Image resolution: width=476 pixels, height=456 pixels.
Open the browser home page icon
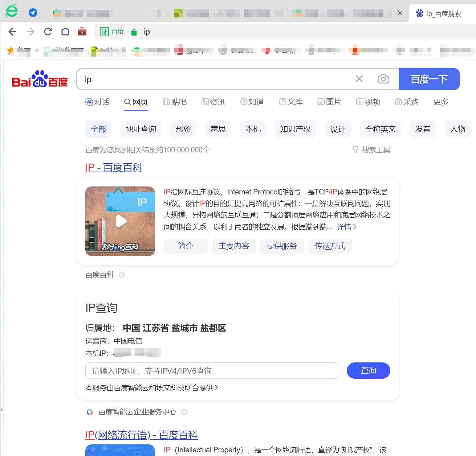click(x=65, y=32)
